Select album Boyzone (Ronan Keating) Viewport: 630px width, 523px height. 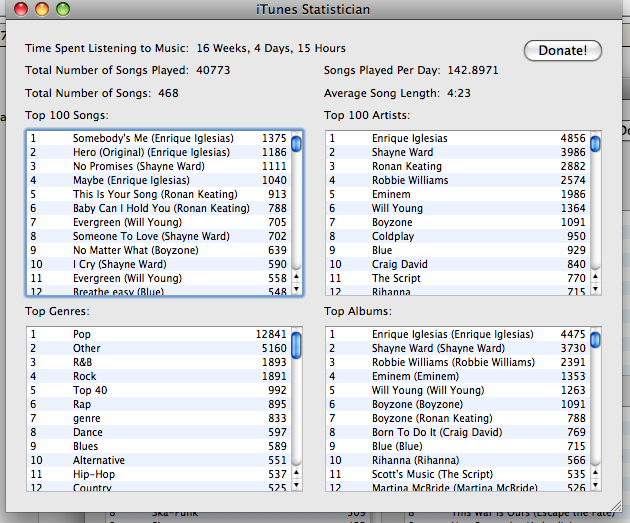coord(458,419)
